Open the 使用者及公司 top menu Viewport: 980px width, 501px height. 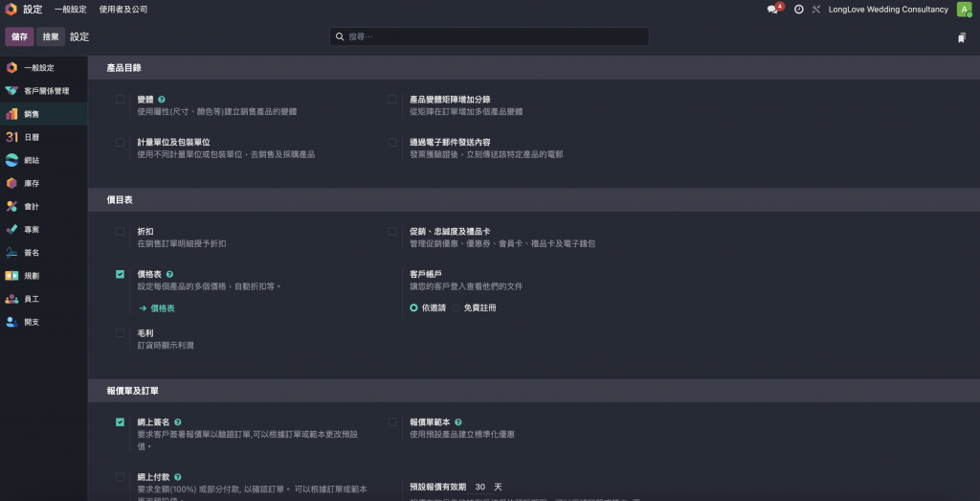click(x=123, y=10)
